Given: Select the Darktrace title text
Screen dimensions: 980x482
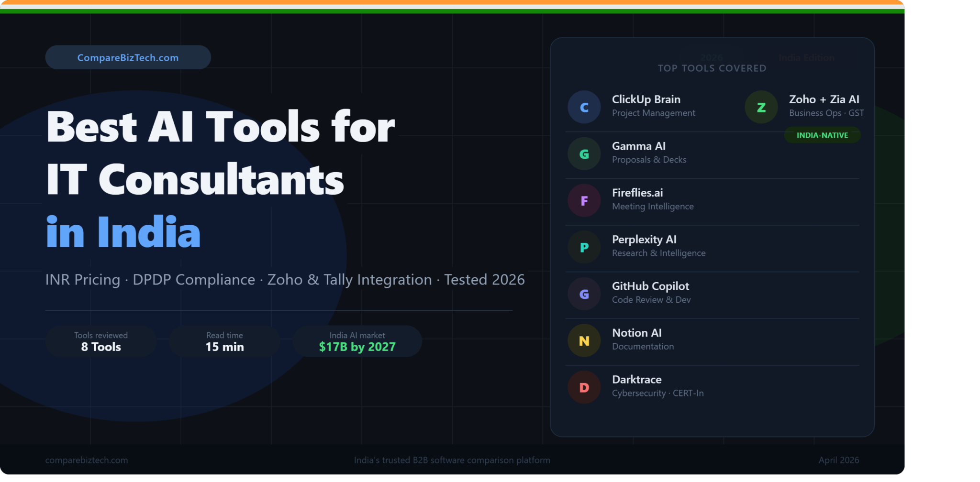Looking at the screenshot, I should (x=637, y=380).
